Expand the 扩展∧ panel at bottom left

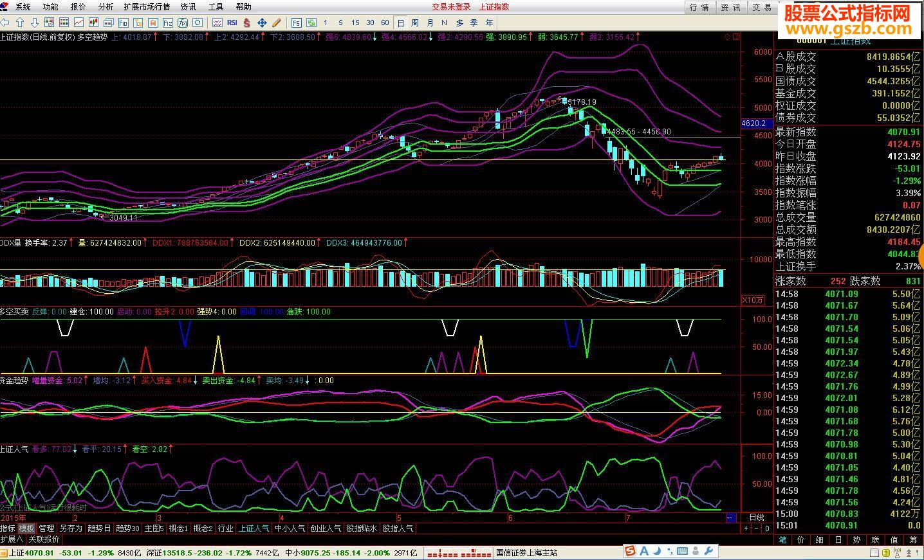(x=11, y=539)
